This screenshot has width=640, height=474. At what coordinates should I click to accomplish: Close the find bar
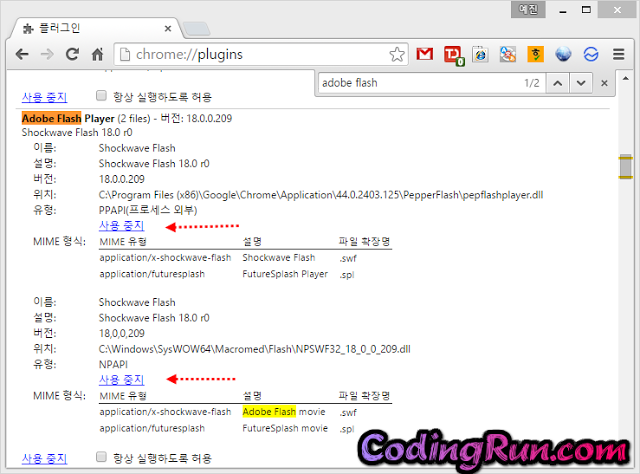604,83
